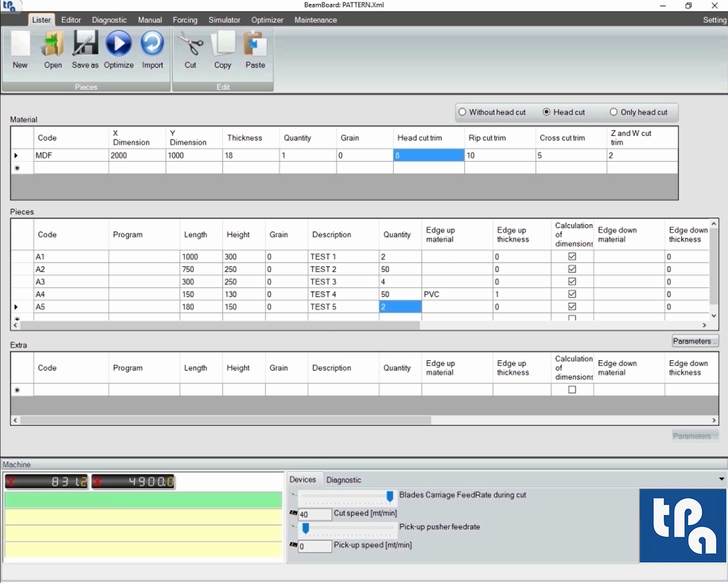Click material Thickness cell 18
Image resolution: width=728 pixels, height=583 pixels.
pos(251,155)
